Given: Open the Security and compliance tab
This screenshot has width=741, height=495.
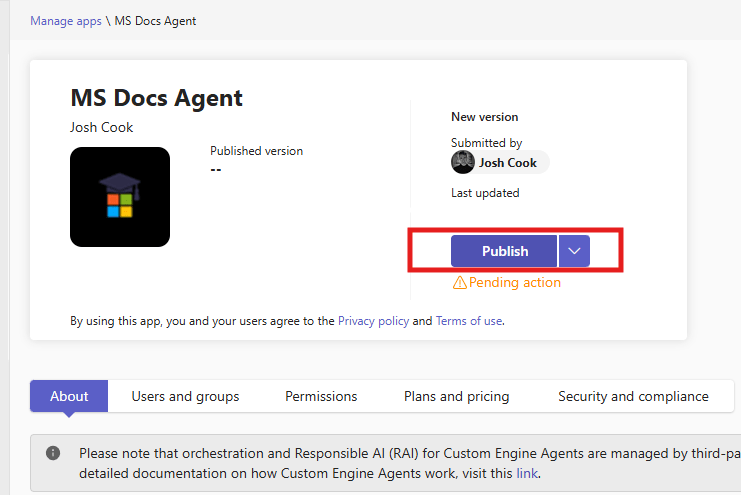Looking at the screenshot, I should [x=633, y=396].
